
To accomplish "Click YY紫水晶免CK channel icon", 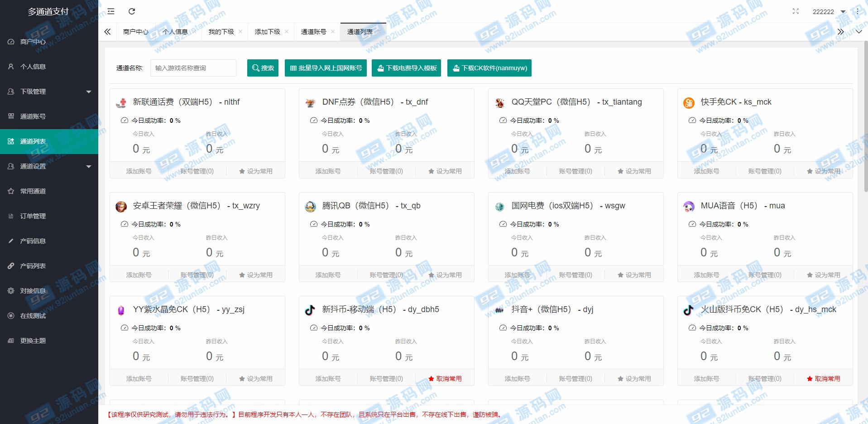I will [121, 310].
